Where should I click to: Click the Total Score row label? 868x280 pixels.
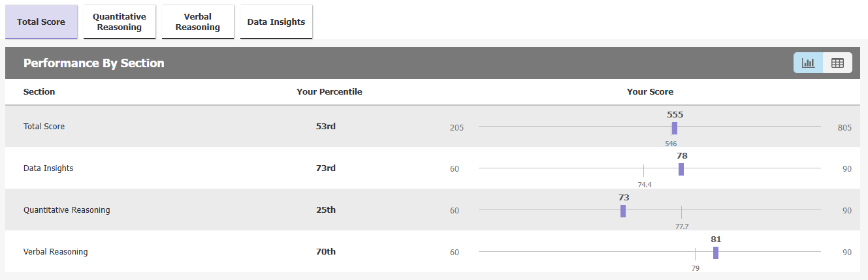point(44,127)
